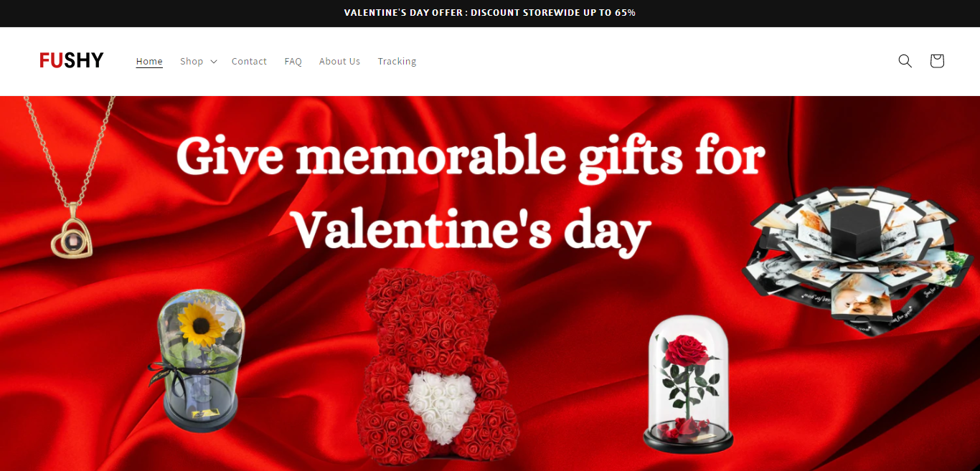
Task: Click the gold heart necklace image
Action: click(x=70, y=178)
